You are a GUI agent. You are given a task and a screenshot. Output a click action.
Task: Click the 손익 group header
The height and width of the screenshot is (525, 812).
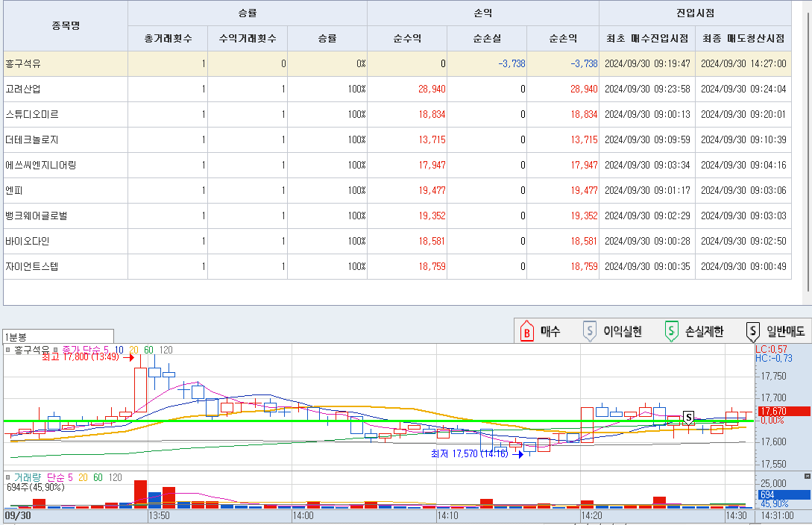pyautogui.click(x=483, y=13)
